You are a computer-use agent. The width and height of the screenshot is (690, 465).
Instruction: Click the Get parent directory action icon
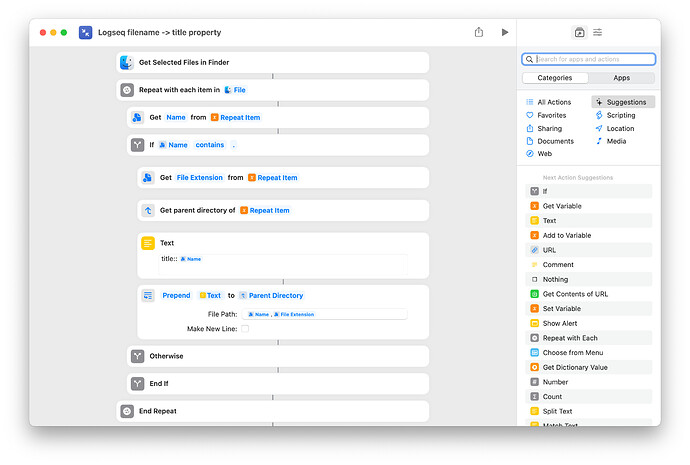point(148,211)
